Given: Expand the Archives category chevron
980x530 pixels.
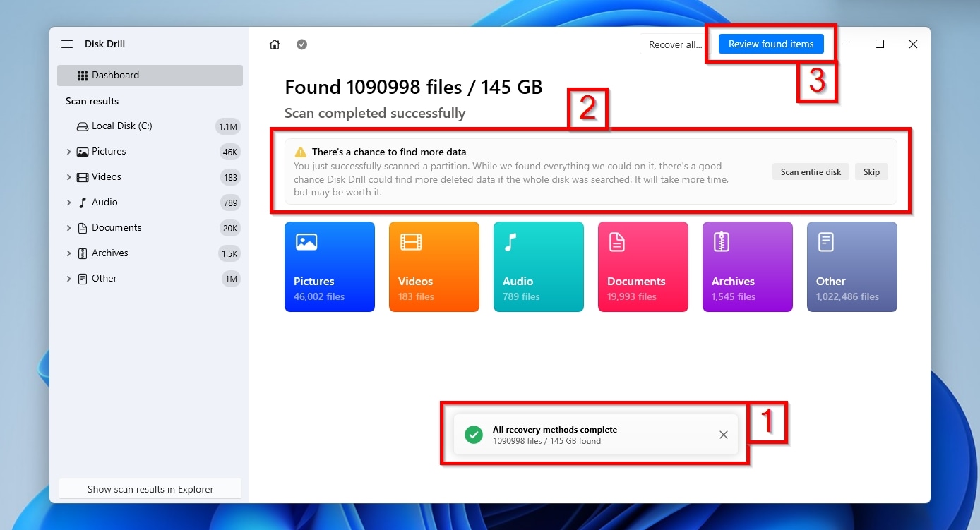Looking at the screenshot, I should tap(68, 253).
